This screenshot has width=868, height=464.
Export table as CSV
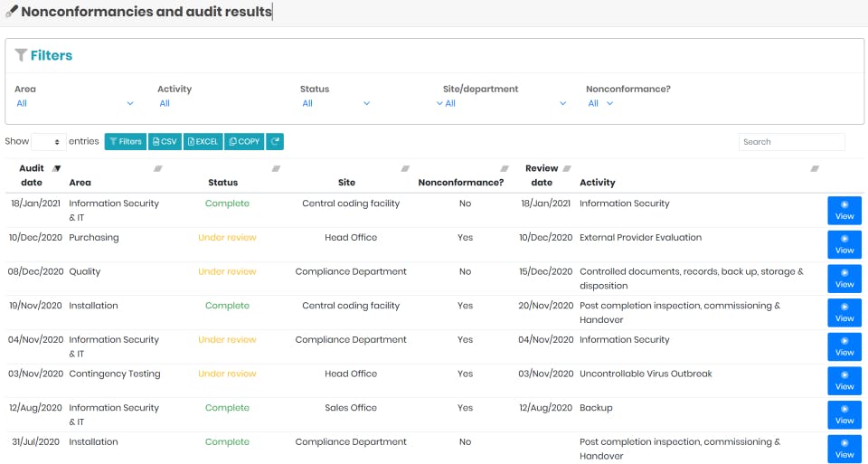pos(165,142)
